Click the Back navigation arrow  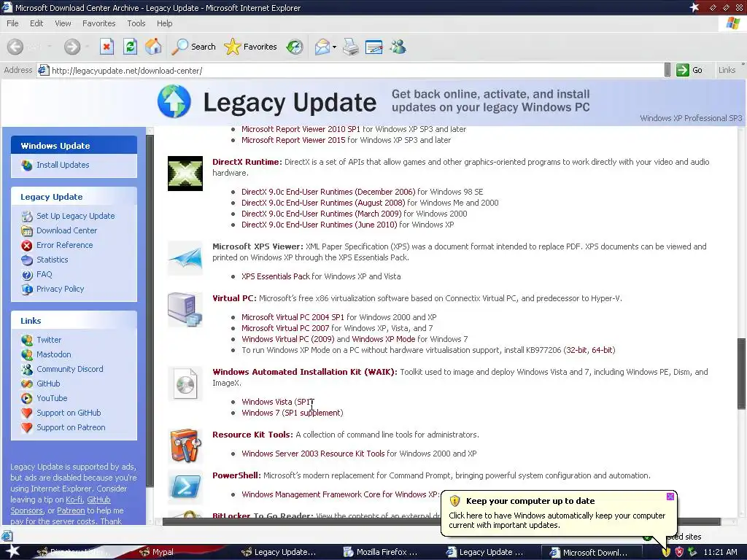(15, 47)
